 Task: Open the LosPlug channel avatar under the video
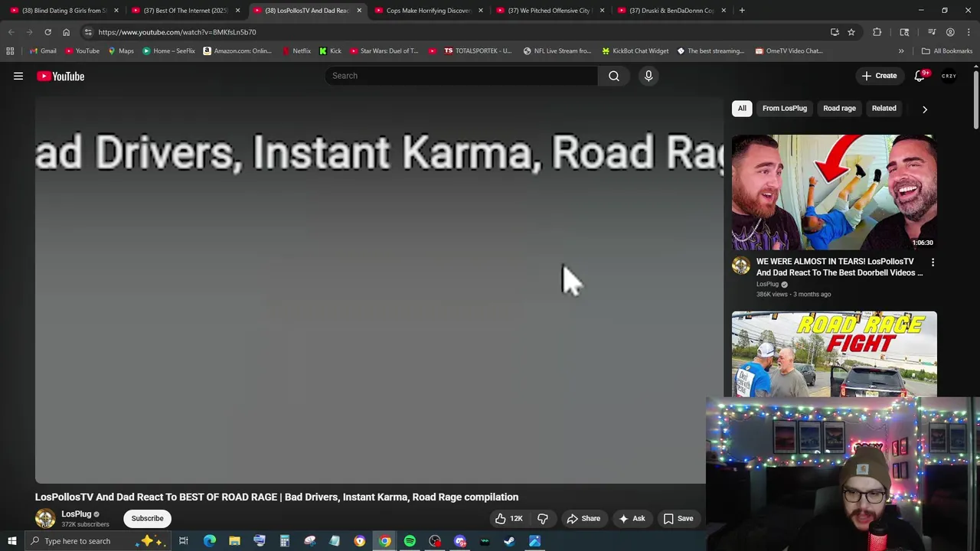click(x=45, y=518)
